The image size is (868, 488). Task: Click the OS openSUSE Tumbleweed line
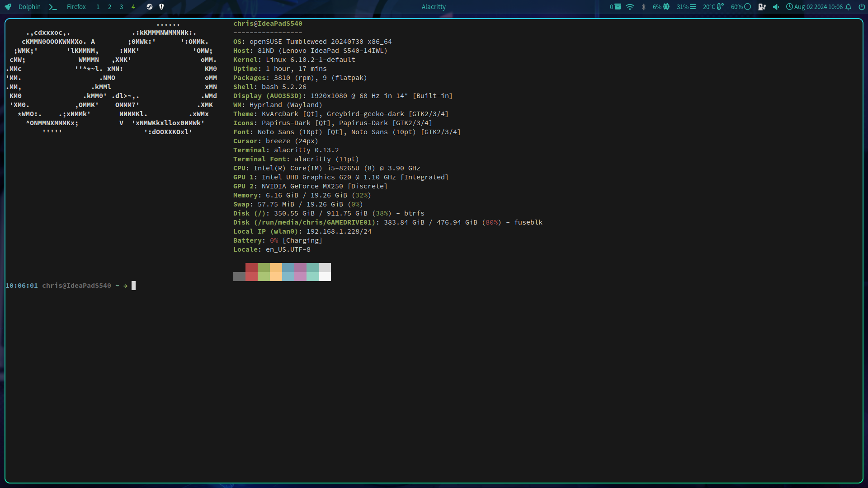[312, 42]
